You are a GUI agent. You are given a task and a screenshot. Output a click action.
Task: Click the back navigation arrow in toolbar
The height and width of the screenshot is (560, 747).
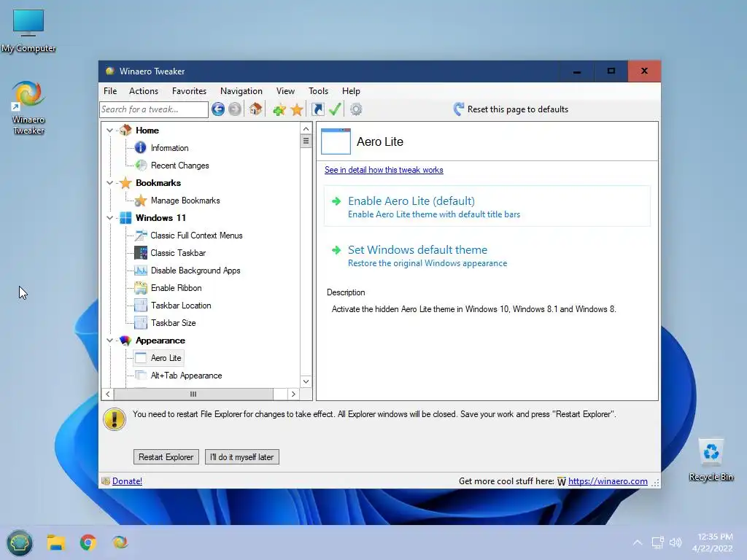pos(218,109)
